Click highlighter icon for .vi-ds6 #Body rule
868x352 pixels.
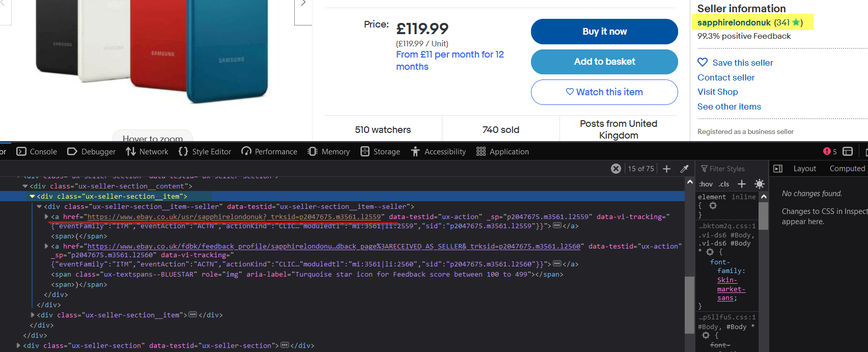click(710, 252)
